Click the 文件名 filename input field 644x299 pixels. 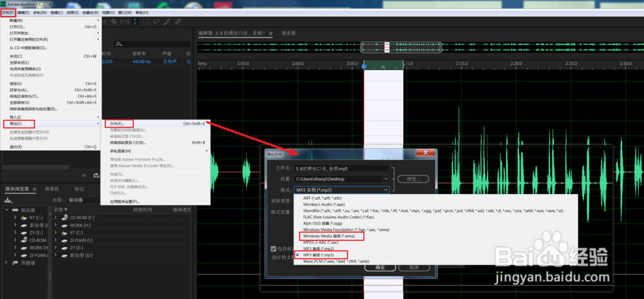341,168
